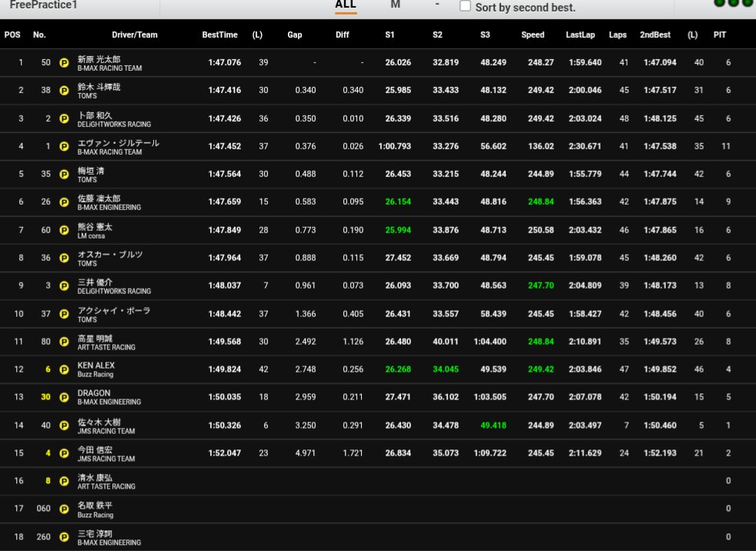Click the P icon for car 4

coord(64,453)
